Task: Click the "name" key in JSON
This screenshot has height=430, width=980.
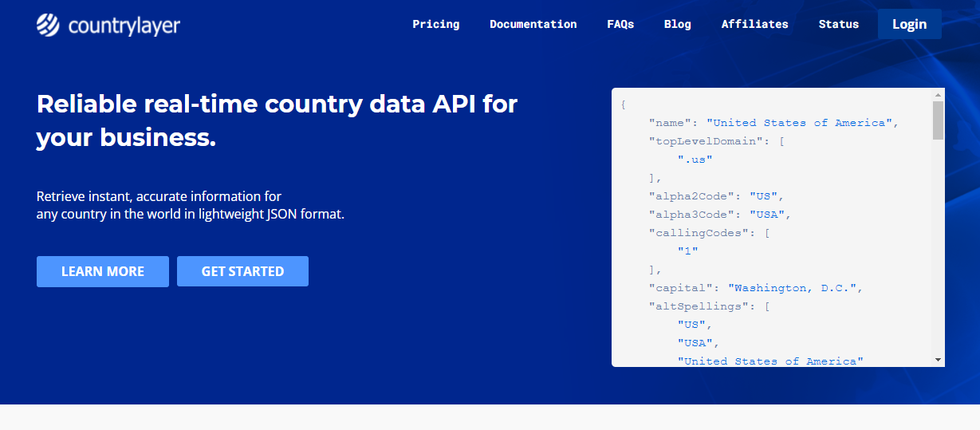Action: pyautogui.click(x=671, y=123)
